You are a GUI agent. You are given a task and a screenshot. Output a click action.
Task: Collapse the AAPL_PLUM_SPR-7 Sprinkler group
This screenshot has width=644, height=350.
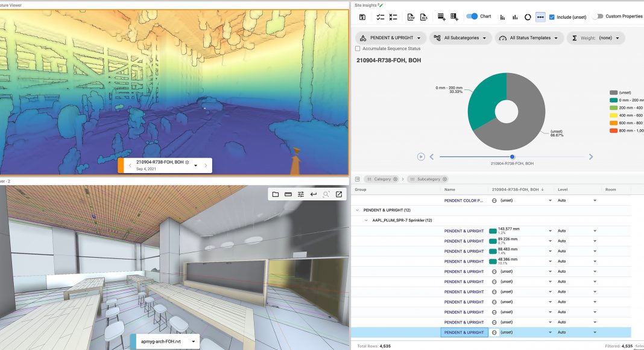[x=365, y=220]
